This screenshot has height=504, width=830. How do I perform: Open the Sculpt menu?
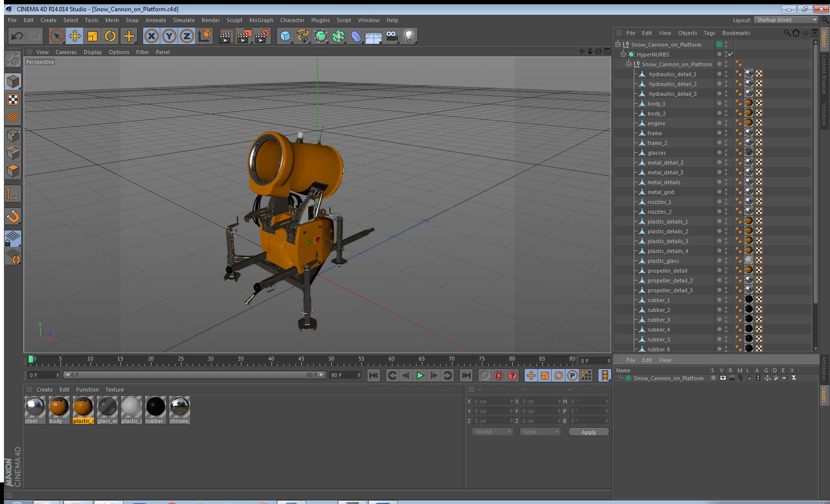234,20
